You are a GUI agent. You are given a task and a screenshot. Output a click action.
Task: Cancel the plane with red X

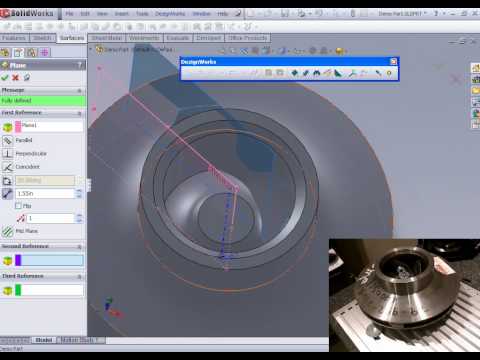pyautogui.click(x=15, y=78)
